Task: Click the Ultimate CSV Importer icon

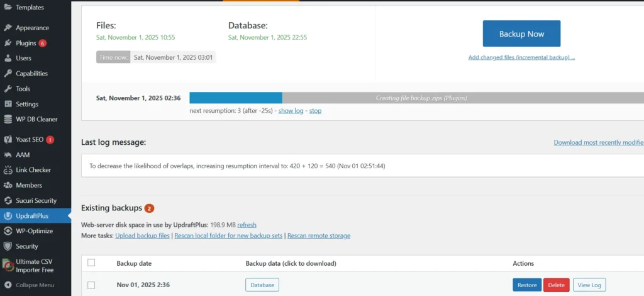Action: pos(8,266)
